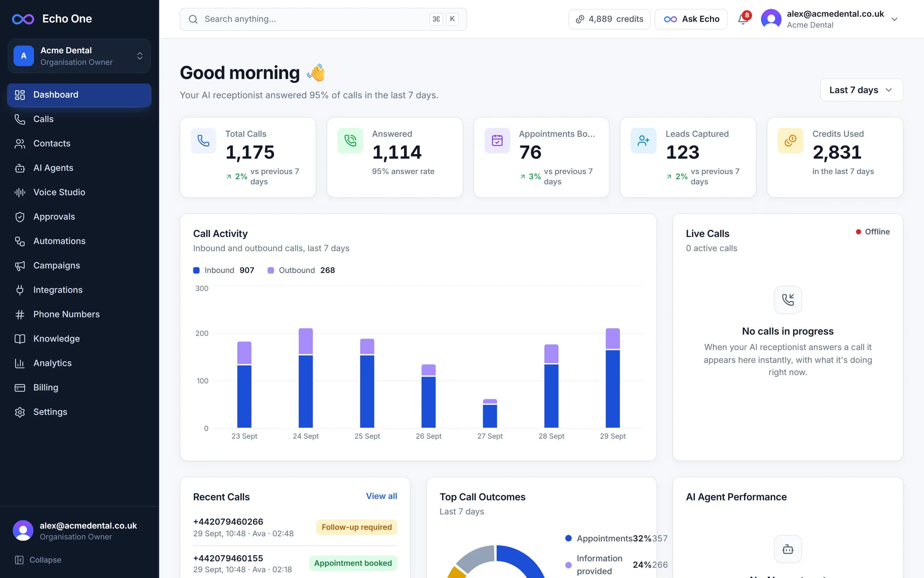Open Integrations in sidebar

79,290
